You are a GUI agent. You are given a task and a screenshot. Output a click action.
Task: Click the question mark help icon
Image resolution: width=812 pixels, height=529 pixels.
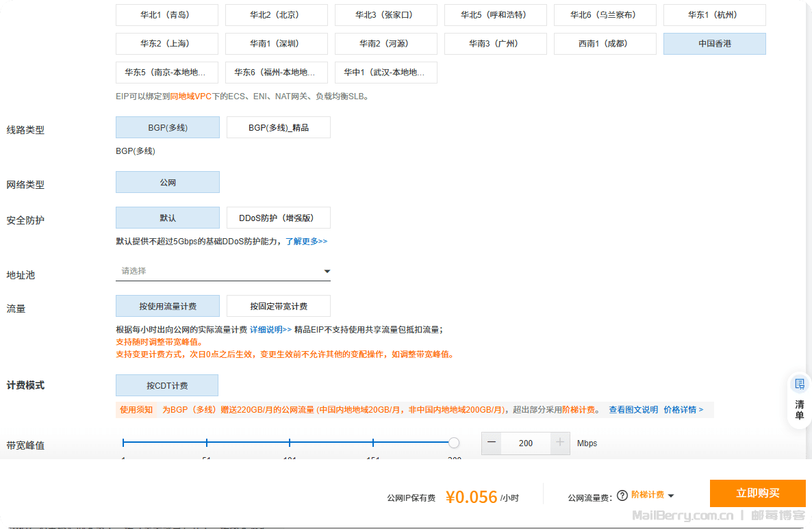(x=622, y=495)
